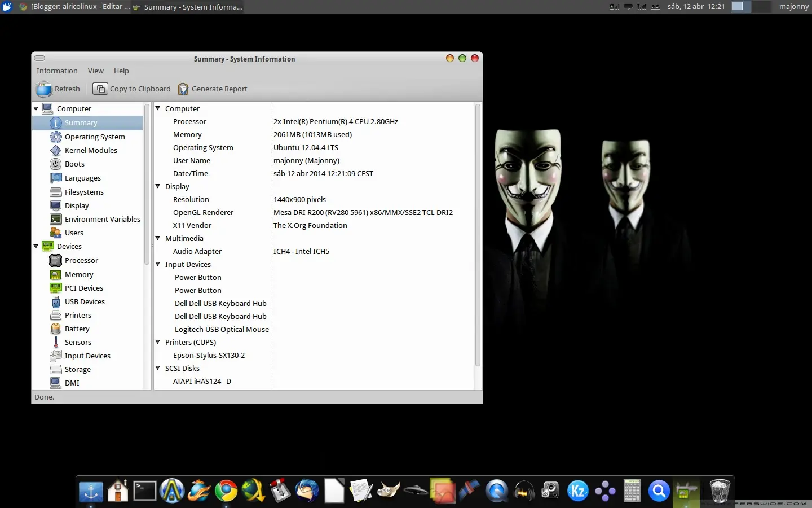This screenshot has height=508, width=812.
Task: Select the USB Devices sidebar icon
Action: coord(55,301)
